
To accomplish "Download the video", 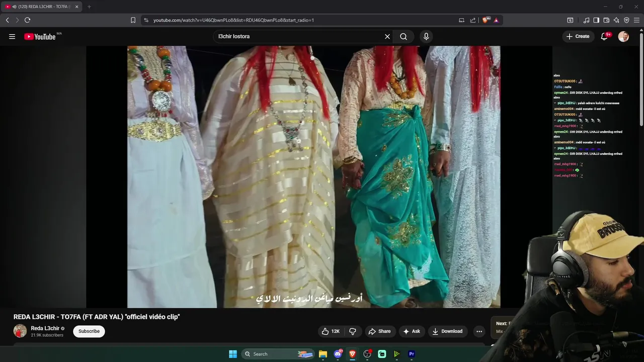I will pos(447,331).
